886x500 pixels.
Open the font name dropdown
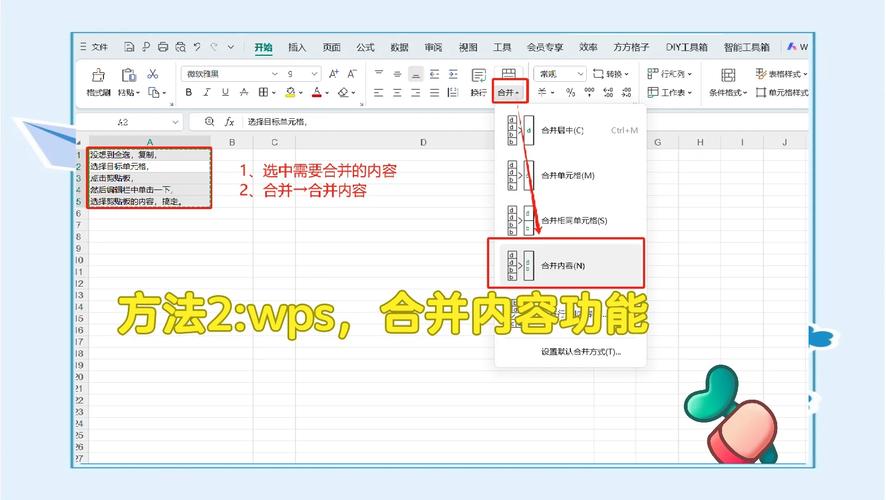click(x=275, y=74)
